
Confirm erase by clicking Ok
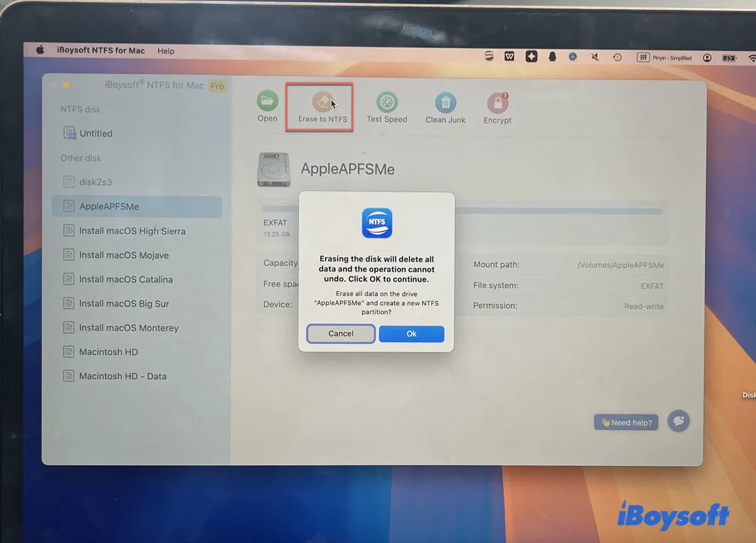[411, 334]
